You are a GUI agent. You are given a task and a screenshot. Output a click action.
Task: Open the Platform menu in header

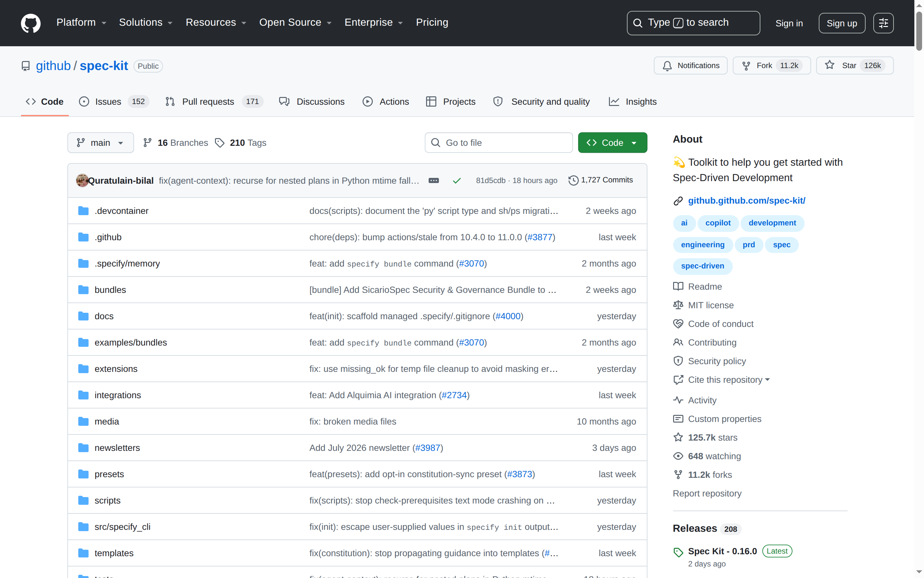(81, 22)
